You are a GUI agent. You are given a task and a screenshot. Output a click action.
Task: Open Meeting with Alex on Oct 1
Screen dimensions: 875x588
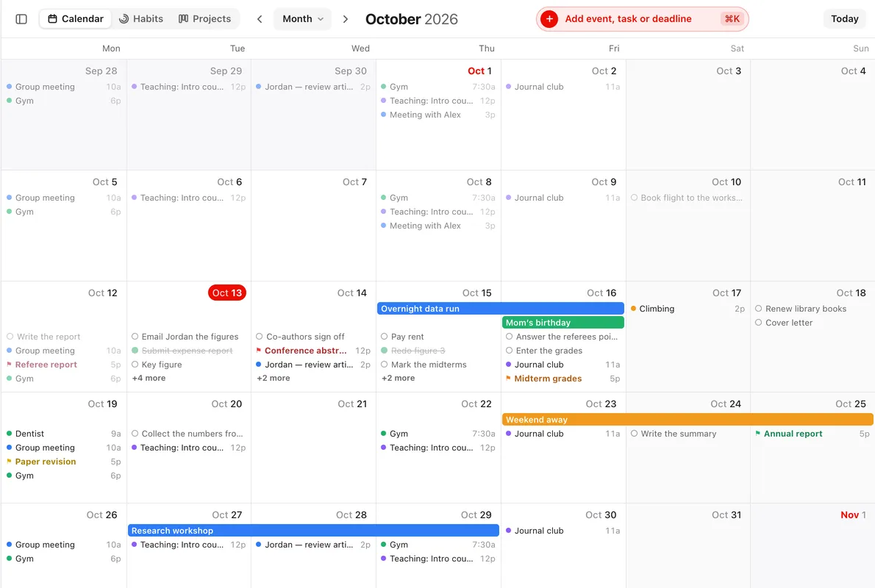(438, 115)
